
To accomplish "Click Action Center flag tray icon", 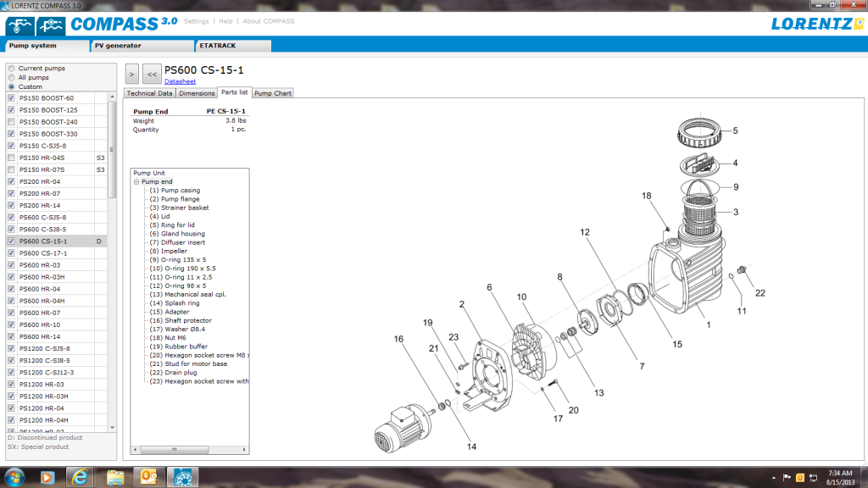I will [787, 478].
